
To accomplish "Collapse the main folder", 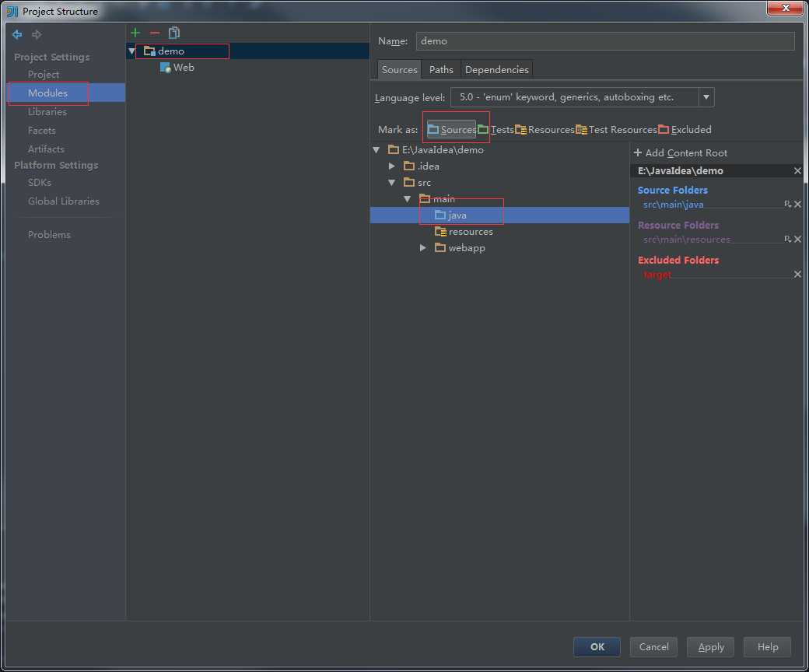I will tap(407, 199).
